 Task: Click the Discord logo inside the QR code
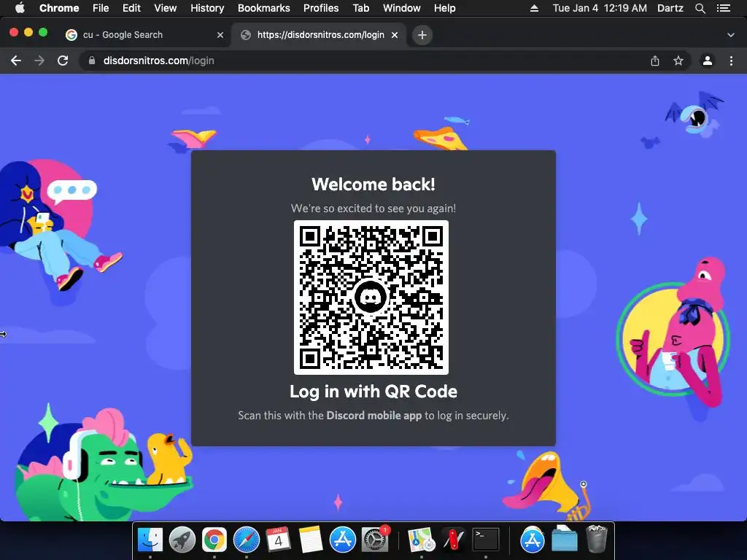(x=370, y=296)
